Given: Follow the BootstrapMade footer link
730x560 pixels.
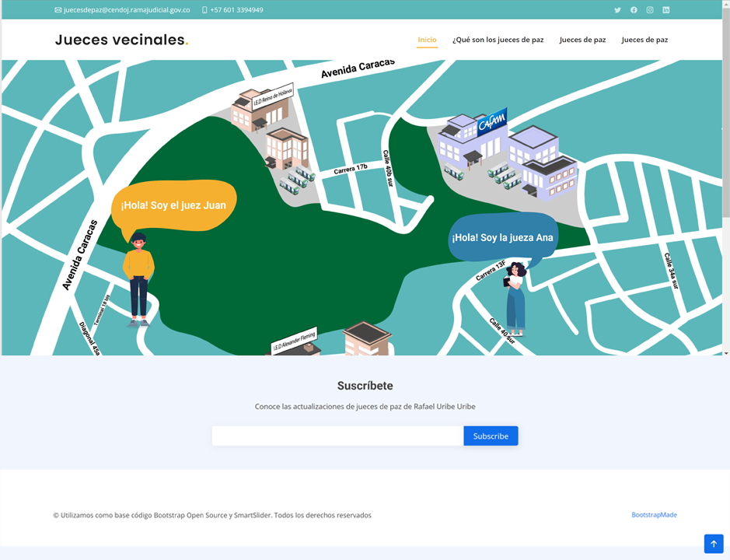Looking at the screenshot, I should click(654, 515).
